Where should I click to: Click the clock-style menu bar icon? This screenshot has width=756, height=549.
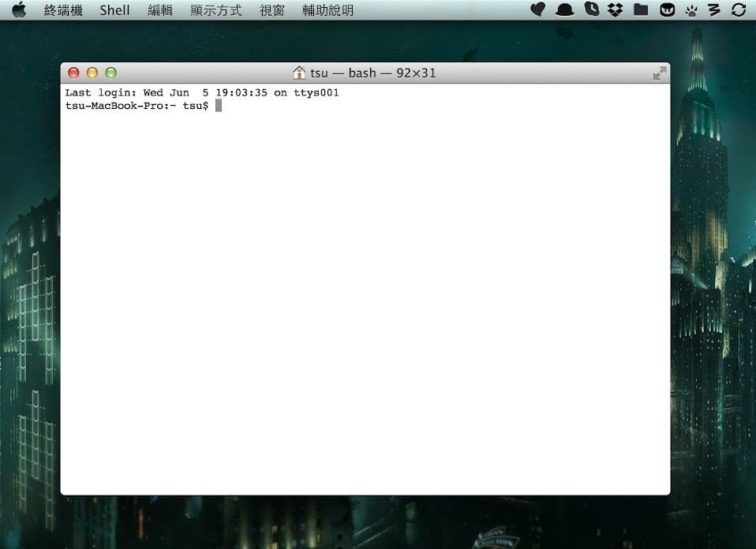pyautogui.click(x=592, y=10)
